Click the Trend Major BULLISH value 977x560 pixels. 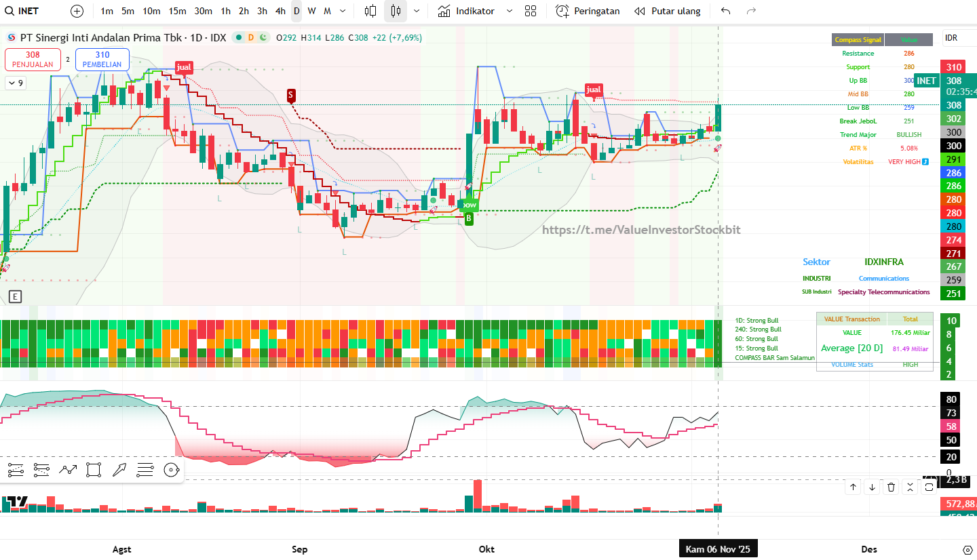(909, 135)
